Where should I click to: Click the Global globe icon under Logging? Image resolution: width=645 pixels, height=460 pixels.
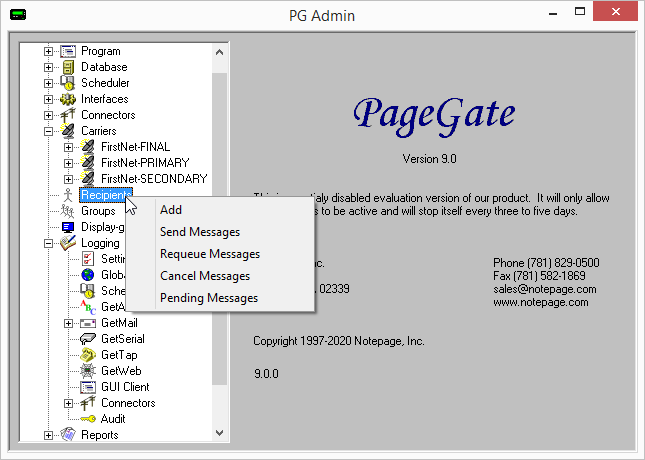(88, 275)
